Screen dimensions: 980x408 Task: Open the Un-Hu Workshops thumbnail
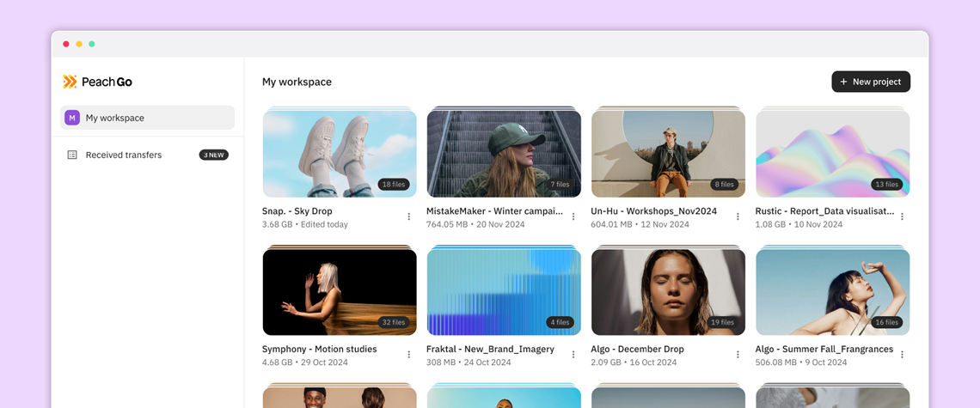668,154
